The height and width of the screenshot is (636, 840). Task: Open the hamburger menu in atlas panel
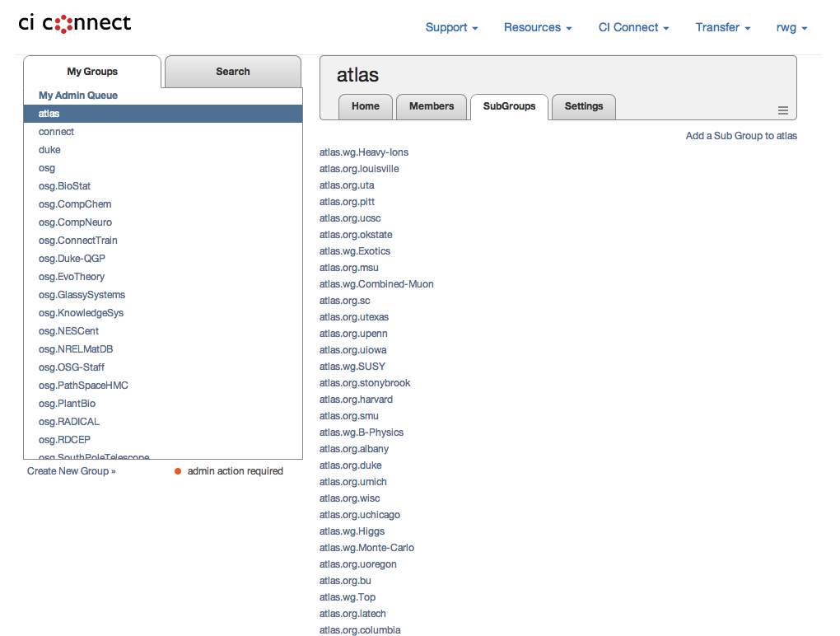click(x=782, y=110)
